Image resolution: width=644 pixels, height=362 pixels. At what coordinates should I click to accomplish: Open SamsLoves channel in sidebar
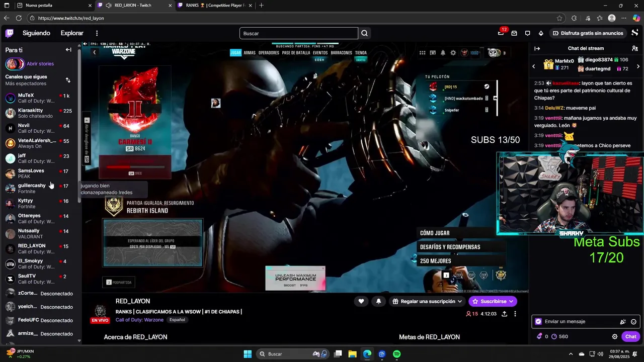(39, 173)
